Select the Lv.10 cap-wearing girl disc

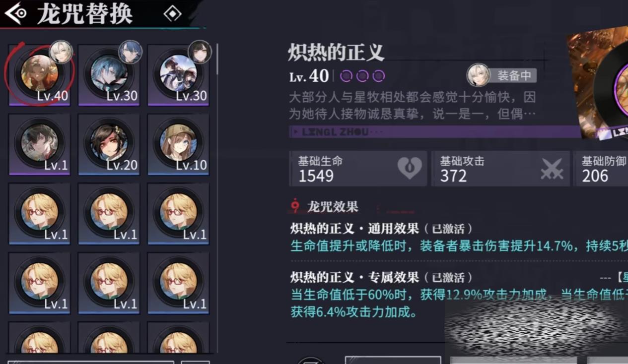click(x=178, y=144)
